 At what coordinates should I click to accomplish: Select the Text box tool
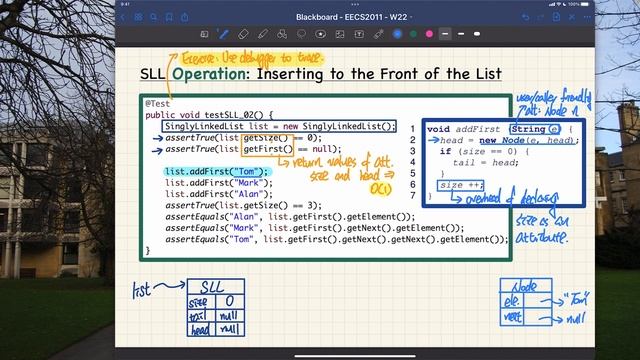point(359,34)
